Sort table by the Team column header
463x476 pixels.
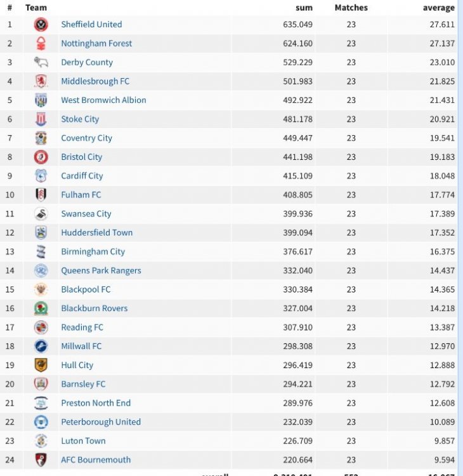36,8
